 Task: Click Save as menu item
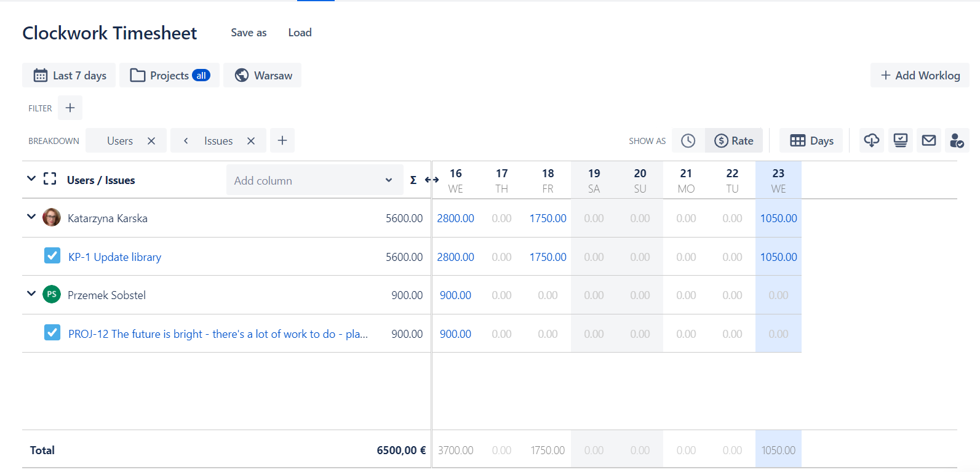point(249,33)
